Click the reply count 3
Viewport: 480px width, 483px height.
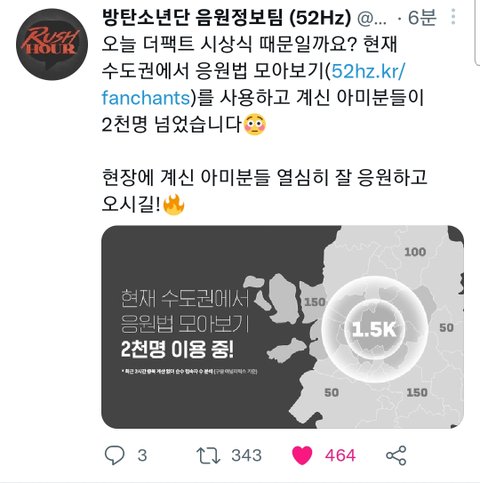point(142,455)
